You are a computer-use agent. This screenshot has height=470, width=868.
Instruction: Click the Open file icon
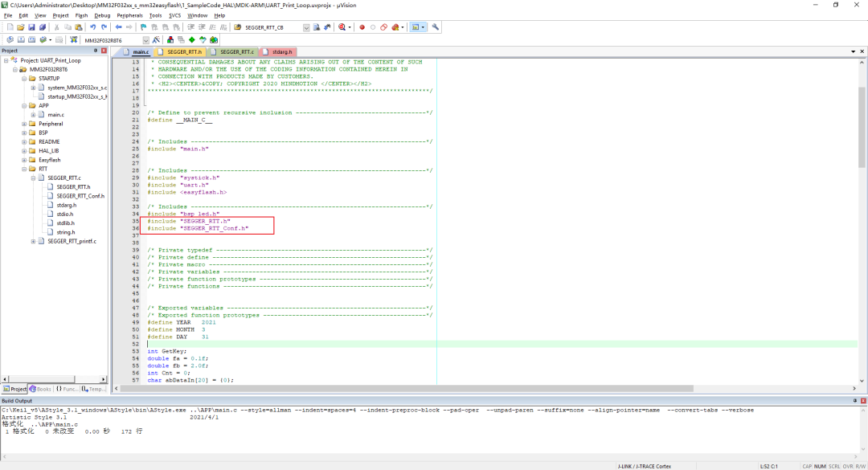[x=20, y=27]
